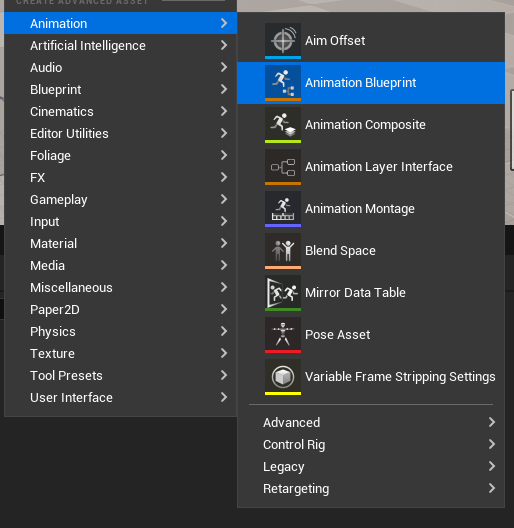Screen dimensions: 514x528
Task: Open the Physics category
Action: click(x=121, y=331)
